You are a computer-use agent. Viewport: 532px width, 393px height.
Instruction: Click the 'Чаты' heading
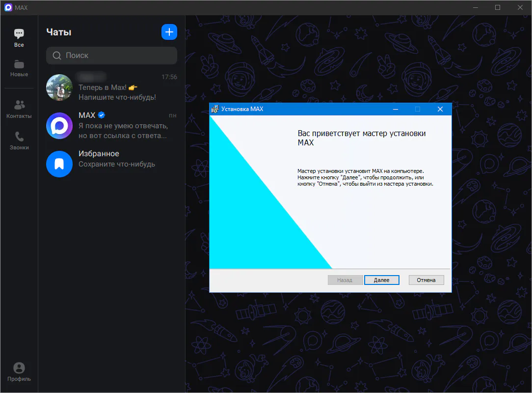pyautogui.click(x=59, y=32)
